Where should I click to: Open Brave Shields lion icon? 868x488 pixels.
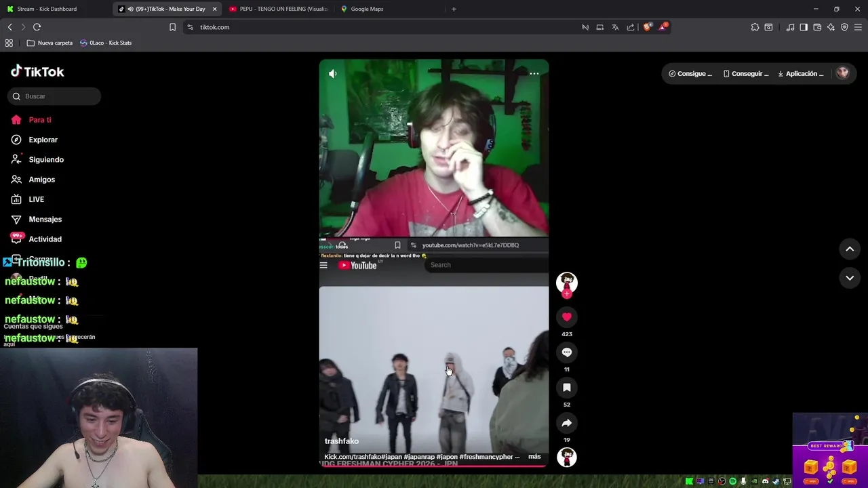click(648, 27)
